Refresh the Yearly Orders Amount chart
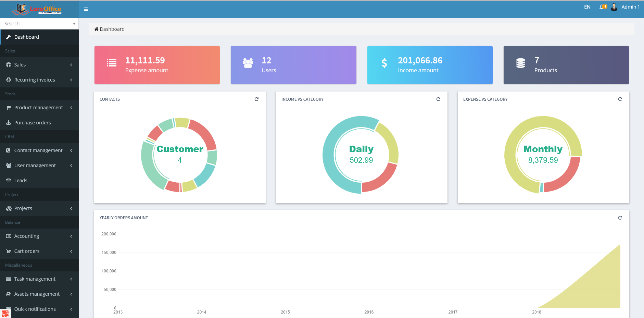Screen dimensions: 644x318 (x=620, y=218)
